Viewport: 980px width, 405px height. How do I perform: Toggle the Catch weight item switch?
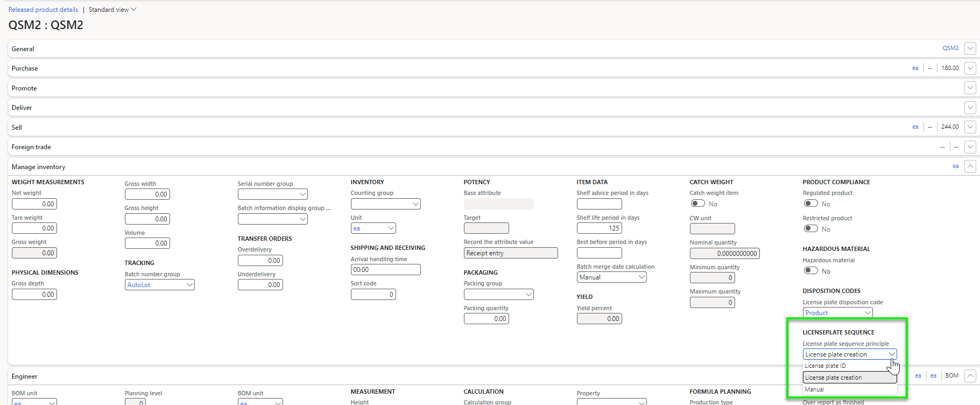[697, 204]
